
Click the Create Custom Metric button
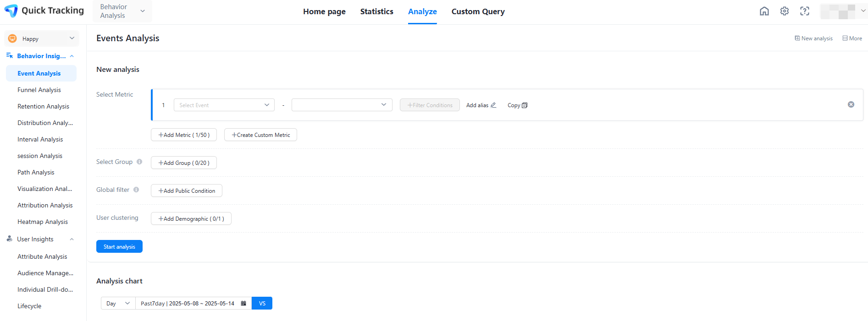point(260,135)
